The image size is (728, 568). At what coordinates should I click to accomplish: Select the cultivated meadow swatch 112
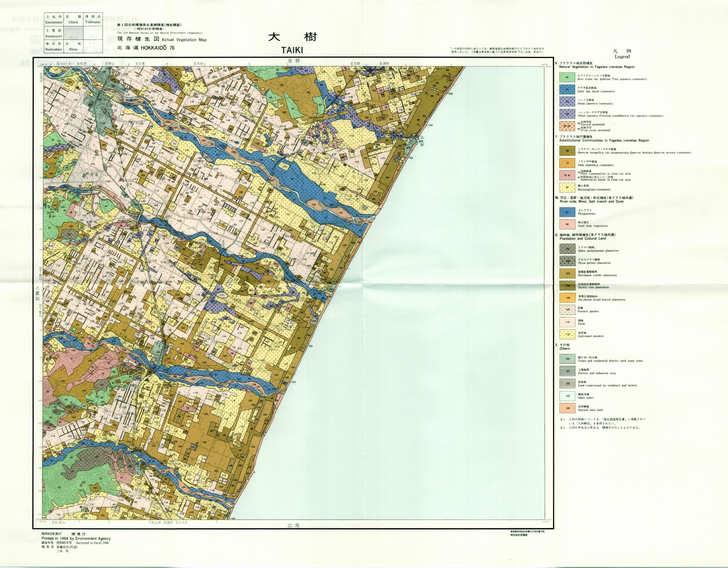click(x=567, y=335)
